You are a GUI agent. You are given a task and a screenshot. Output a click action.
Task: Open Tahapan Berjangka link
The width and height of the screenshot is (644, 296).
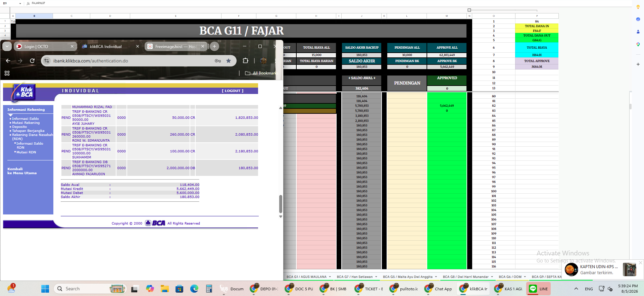pyautogui.click(x=28, y=131)
